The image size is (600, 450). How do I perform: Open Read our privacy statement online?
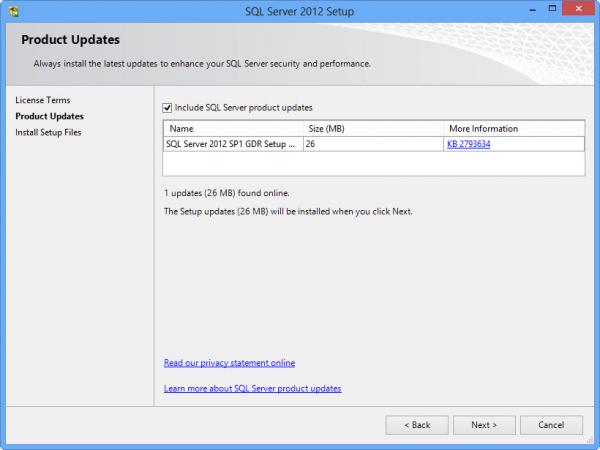click(229, 363)
